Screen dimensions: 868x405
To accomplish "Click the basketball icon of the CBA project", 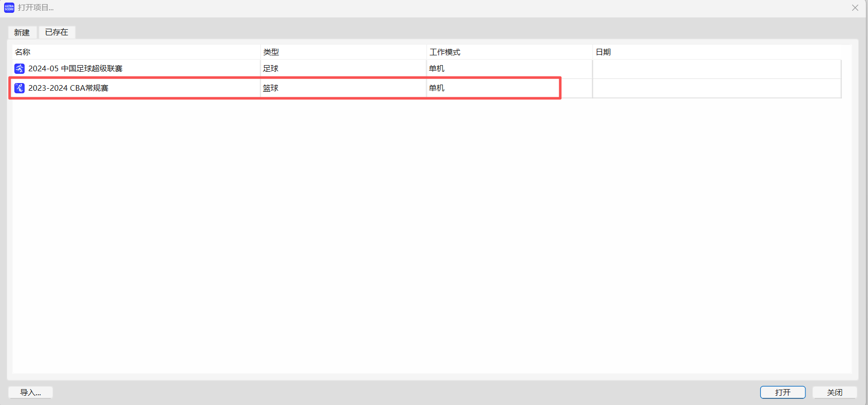I will (19, 88).
